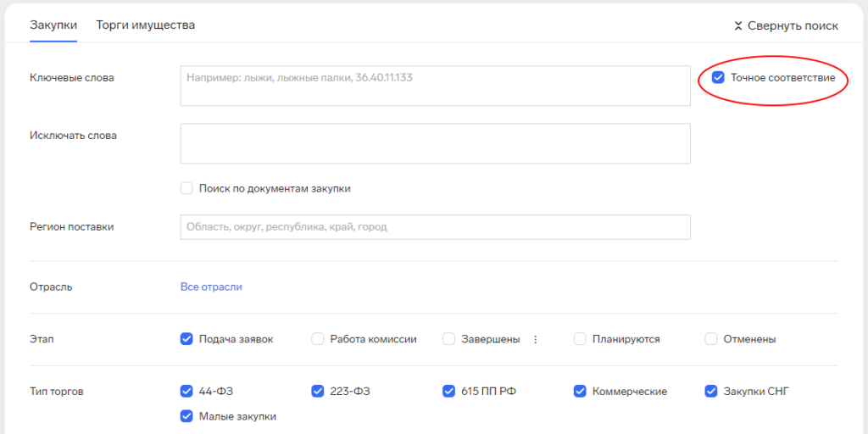Open three-dot options beside Завершены

pos(535,339)
